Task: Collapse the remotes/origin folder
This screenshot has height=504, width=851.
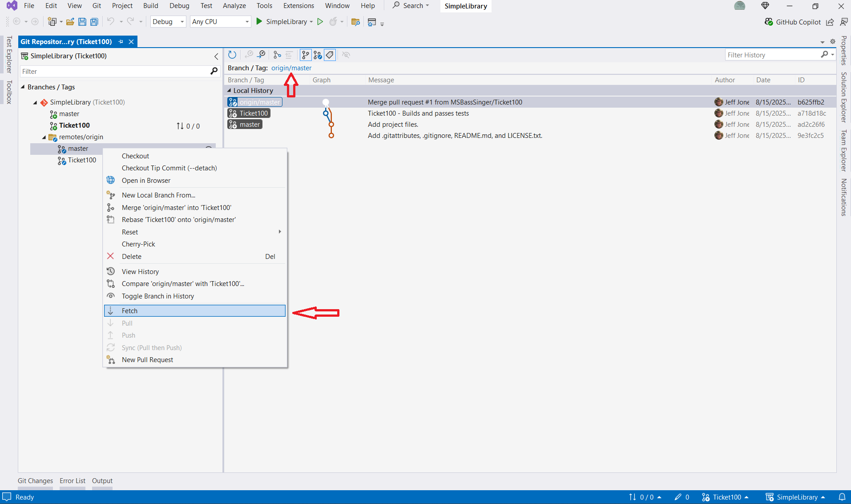Action: pyautogui.click(x=44, y=137)
